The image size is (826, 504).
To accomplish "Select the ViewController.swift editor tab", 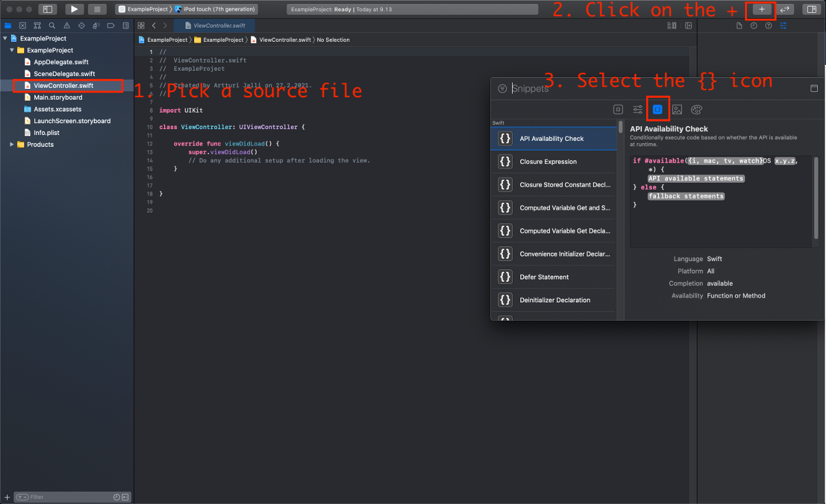I will coord(214,25).
